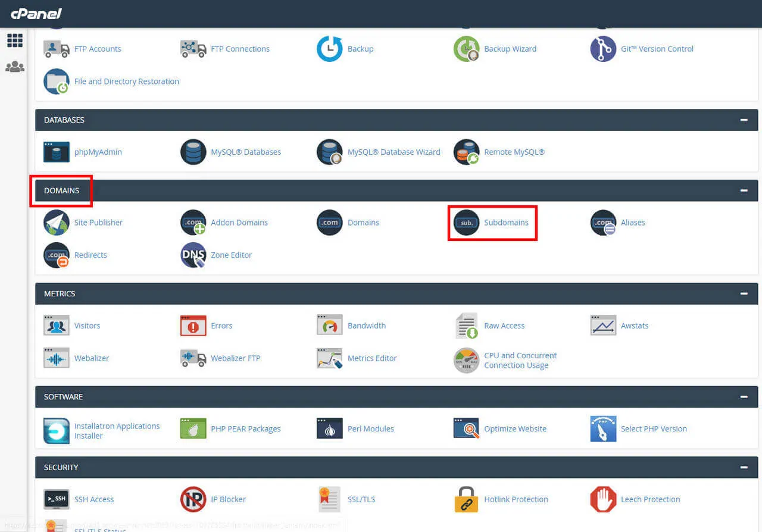This screenshot has width=762, height=532.
Task: Open the FTP Accounts icon
Action: pos(57,49)
